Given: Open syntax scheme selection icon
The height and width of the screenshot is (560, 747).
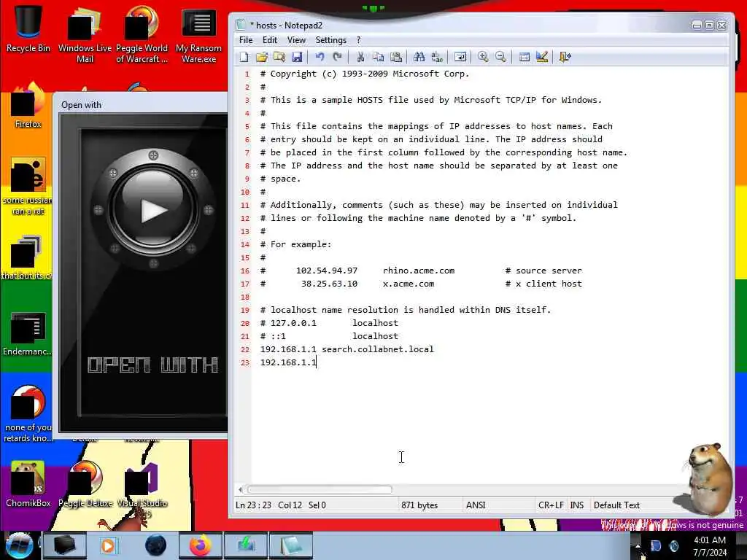Looking at the screenshot, I should pyautogui.click(x=524, y=57).
